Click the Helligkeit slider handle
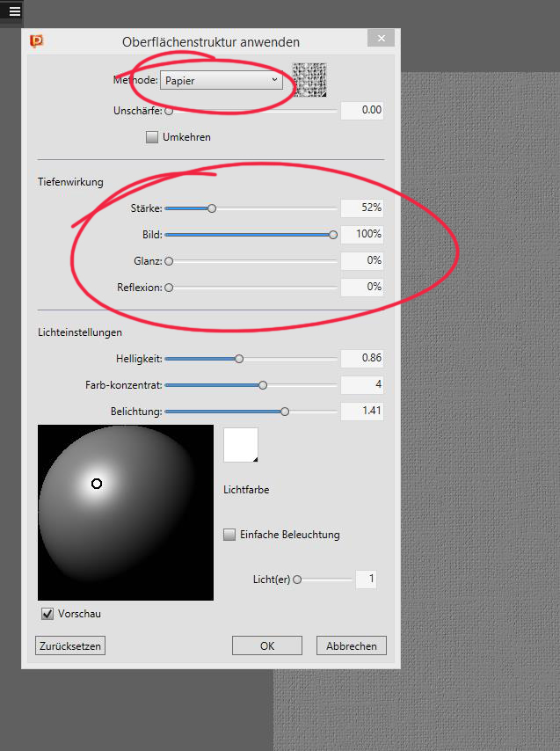The height and width of the screenshot is (751, 560). (x=239, y=359)
